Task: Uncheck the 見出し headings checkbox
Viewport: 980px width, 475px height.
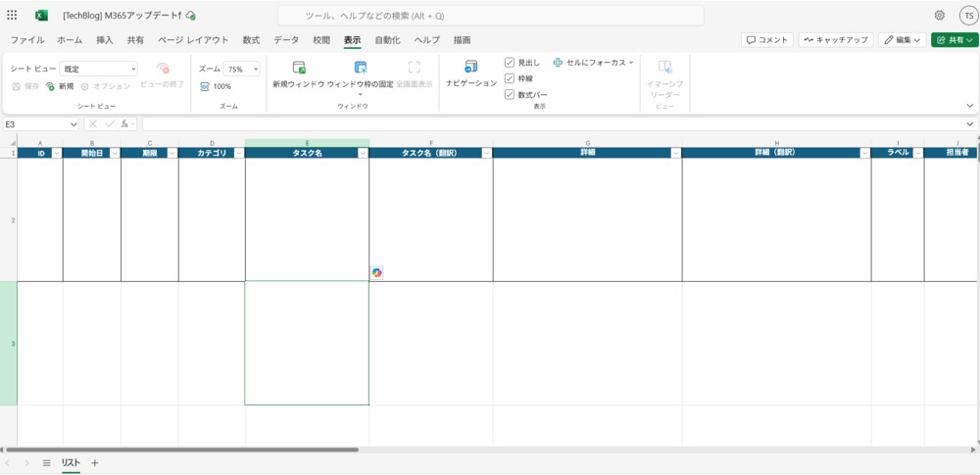Action: pyautogui.click(x=510, y=63)
